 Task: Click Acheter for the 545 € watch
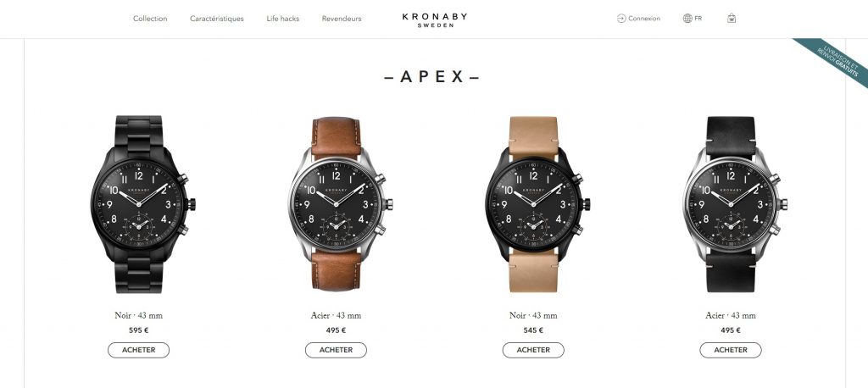click(533, 350)
